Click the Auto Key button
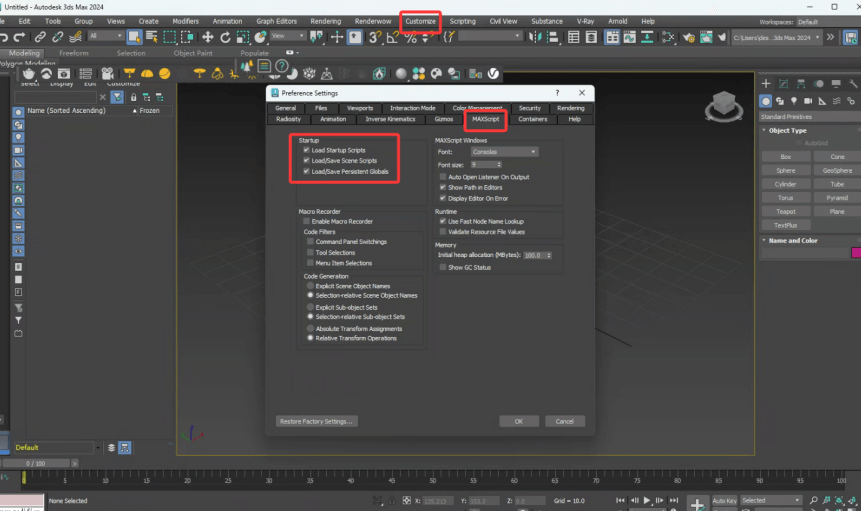The height and width of the screenshot is (511, 861). click(x=724, y=501)
